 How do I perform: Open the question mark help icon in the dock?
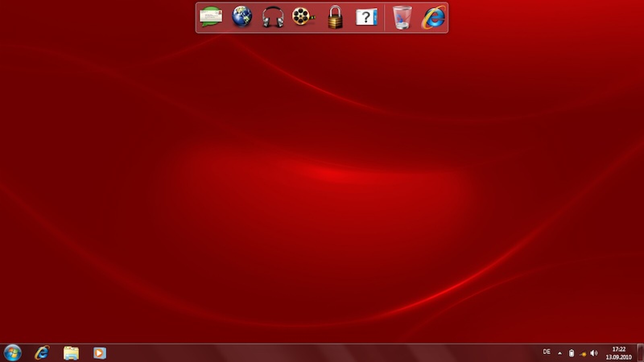click(x=366, y=18)
